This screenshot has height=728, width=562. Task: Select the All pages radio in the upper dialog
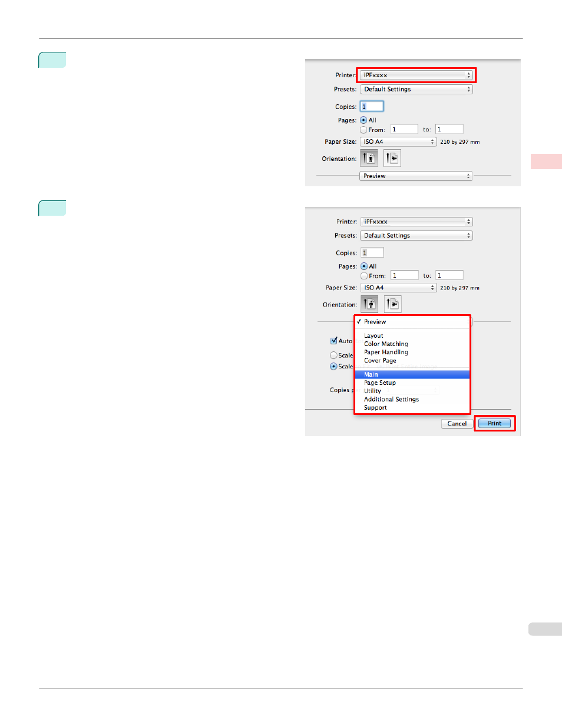[363, 120]
